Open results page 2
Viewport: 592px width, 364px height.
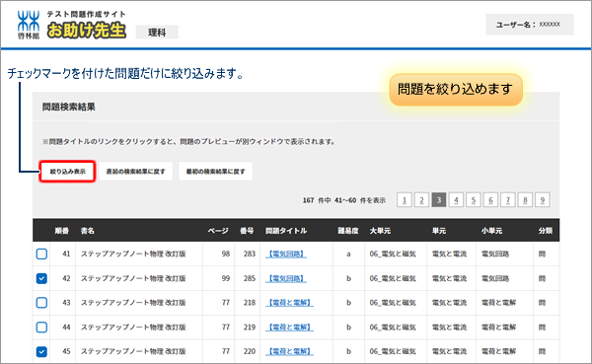tap(421, 199)
